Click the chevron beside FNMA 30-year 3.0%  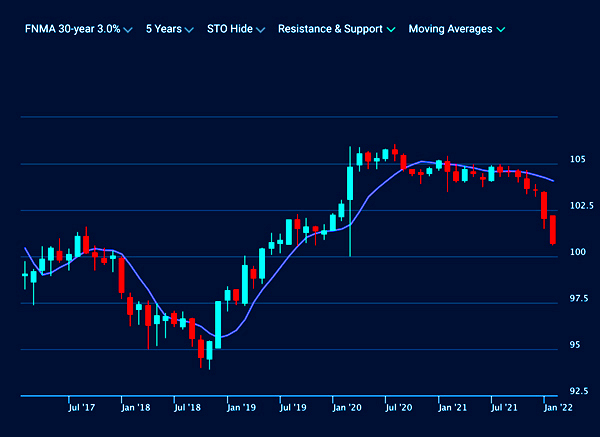click(x=128, y=30)
